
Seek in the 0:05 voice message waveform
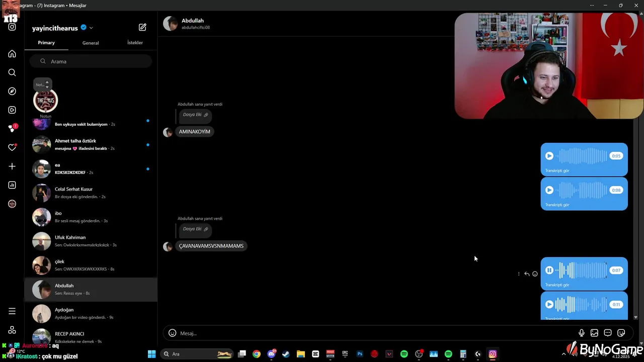[582, 156]
